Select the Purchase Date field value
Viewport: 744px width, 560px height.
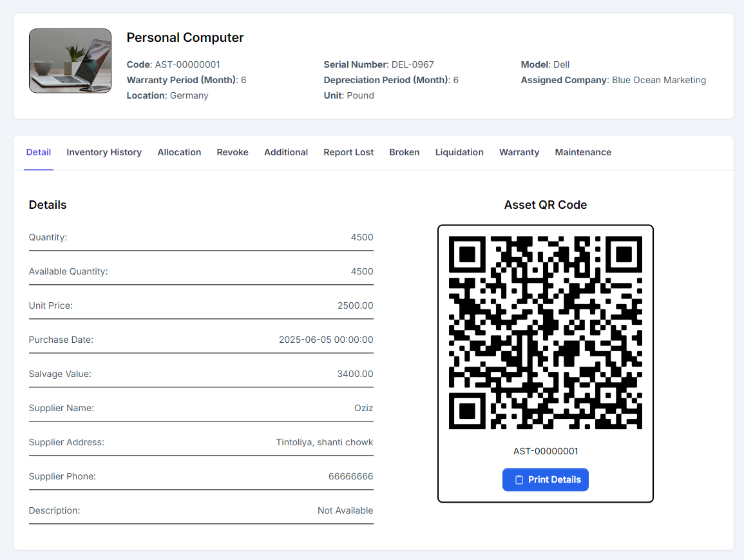325,340
